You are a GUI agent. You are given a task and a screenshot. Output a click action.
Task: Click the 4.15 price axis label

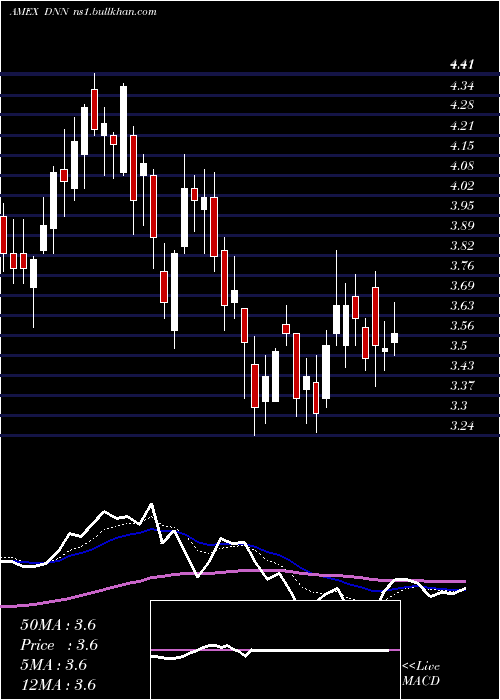(x=462, y=145)
